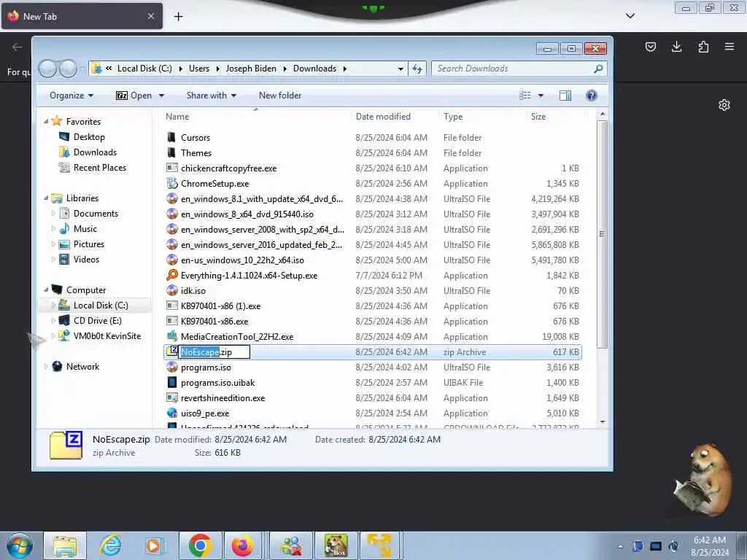Select revertshineedition.exe file icon
Image resolution: width=747 pixels, height=560 pixels.
point(172,397)
